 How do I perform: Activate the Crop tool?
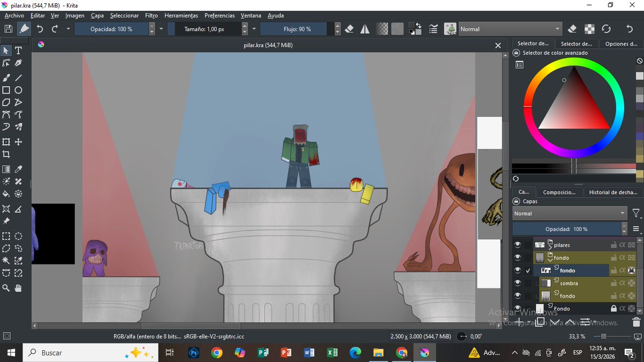click(x=6, y=154)
